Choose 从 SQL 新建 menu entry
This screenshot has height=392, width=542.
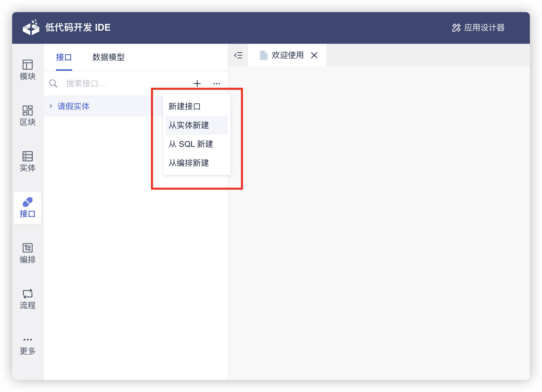pos(191,144)
